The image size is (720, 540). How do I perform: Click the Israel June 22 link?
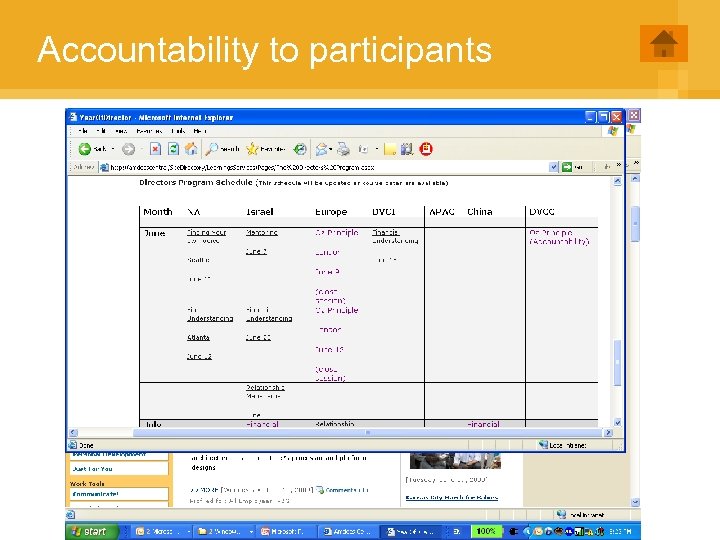coord(258,338)
